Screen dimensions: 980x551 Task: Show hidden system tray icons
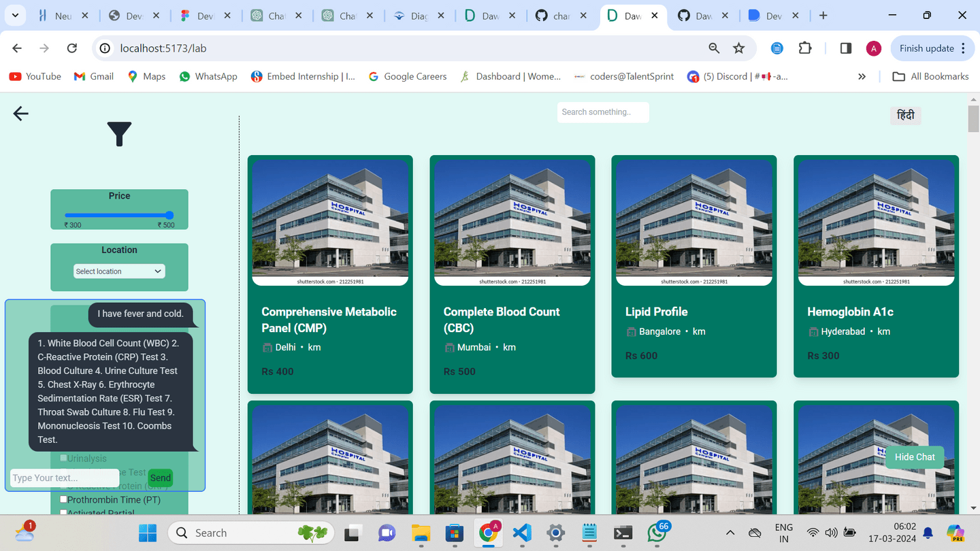point(730,533)
